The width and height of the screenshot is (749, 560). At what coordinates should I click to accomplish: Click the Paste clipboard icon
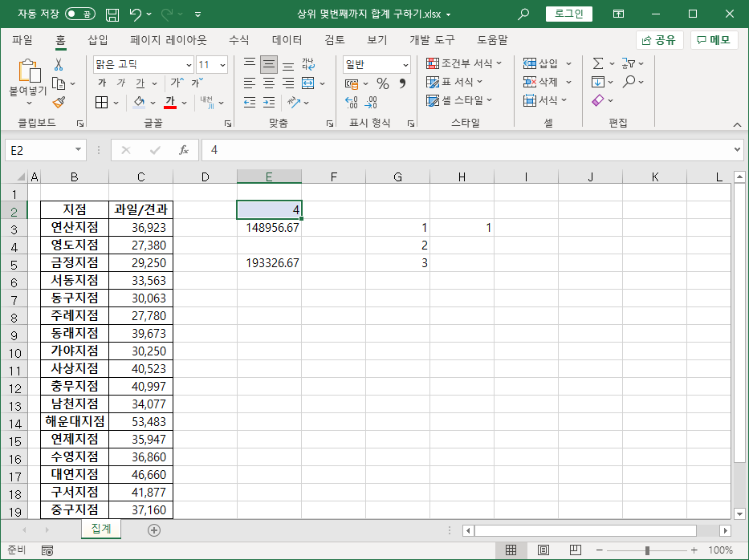[x=28, y=71]
